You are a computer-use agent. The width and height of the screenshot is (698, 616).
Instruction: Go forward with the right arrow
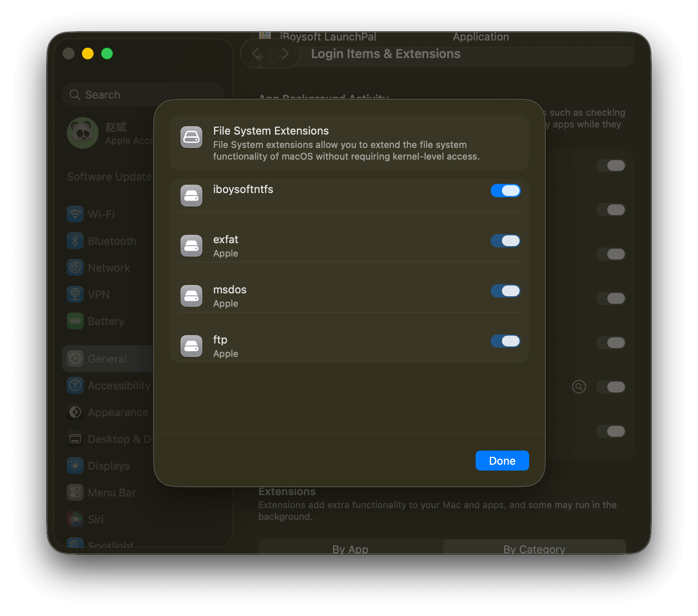point(285,53)
